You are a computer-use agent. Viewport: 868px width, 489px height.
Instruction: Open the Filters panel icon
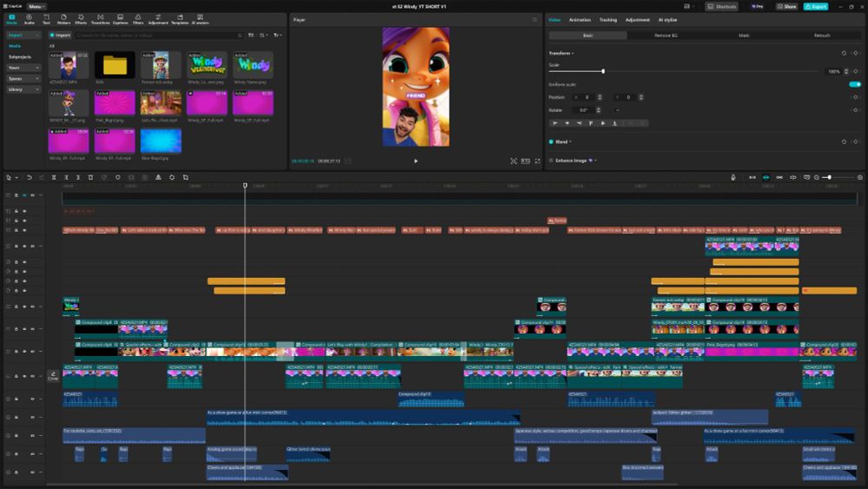tap(138, 19)
